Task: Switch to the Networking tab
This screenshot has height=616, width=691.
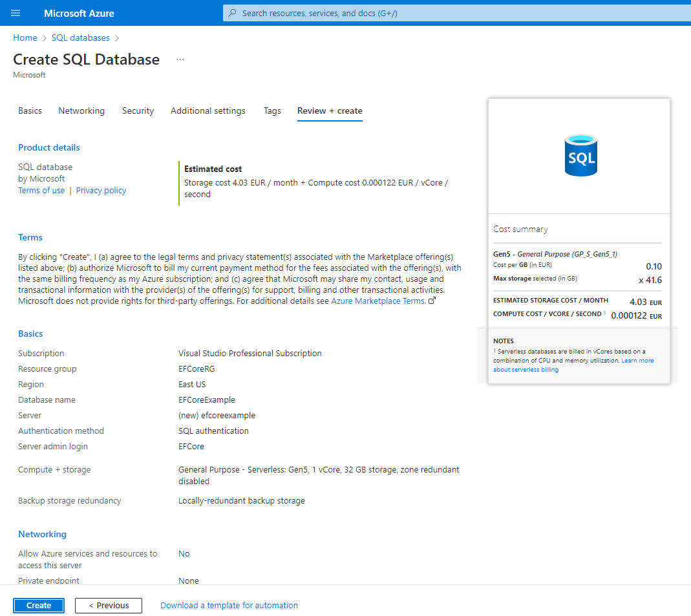Action: pyautogui.click(x=81, y=111)
